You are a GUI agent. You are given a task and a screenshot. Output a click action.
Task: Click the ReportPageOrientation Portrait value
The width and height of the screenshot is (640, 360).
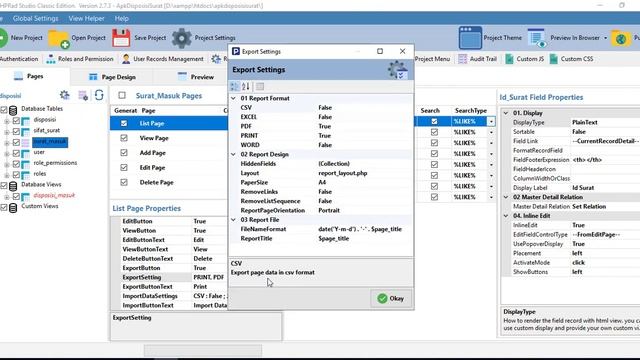pos(329,210)
